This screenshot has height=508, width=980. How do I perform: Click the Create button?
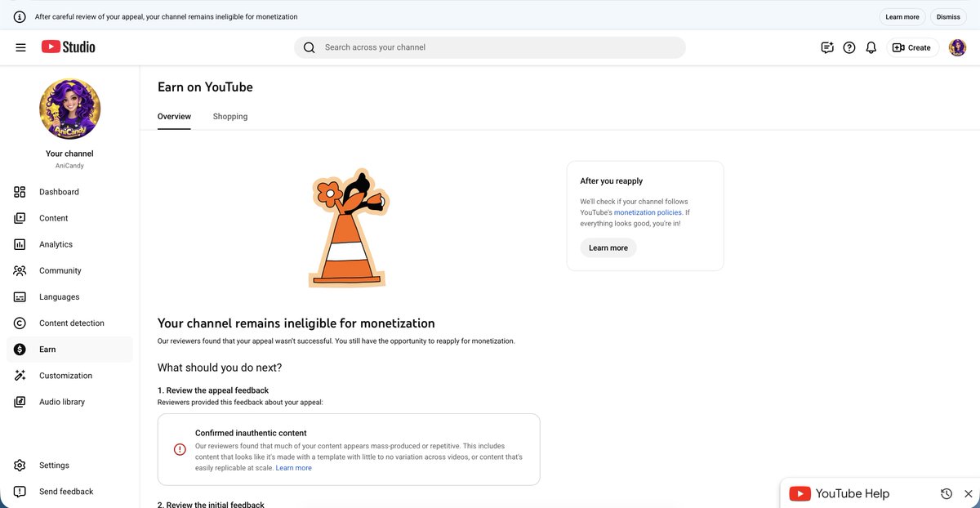coord(912,47)
